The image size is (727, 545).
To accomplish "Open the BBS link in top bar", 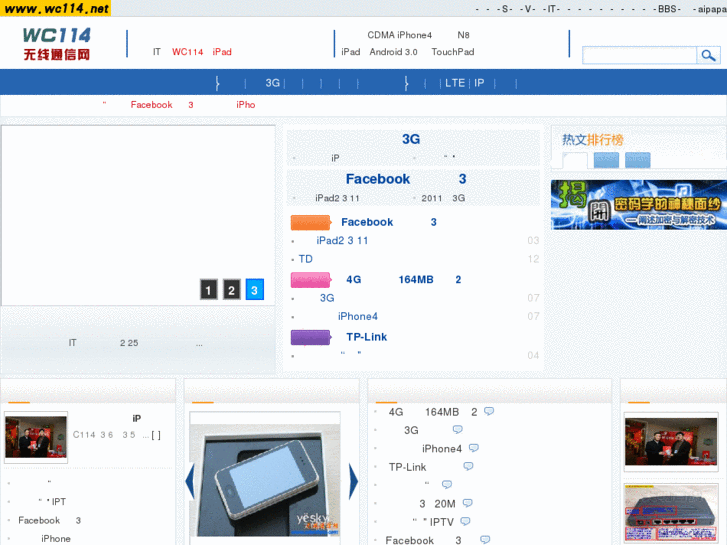I will click(x=667, y=9).
